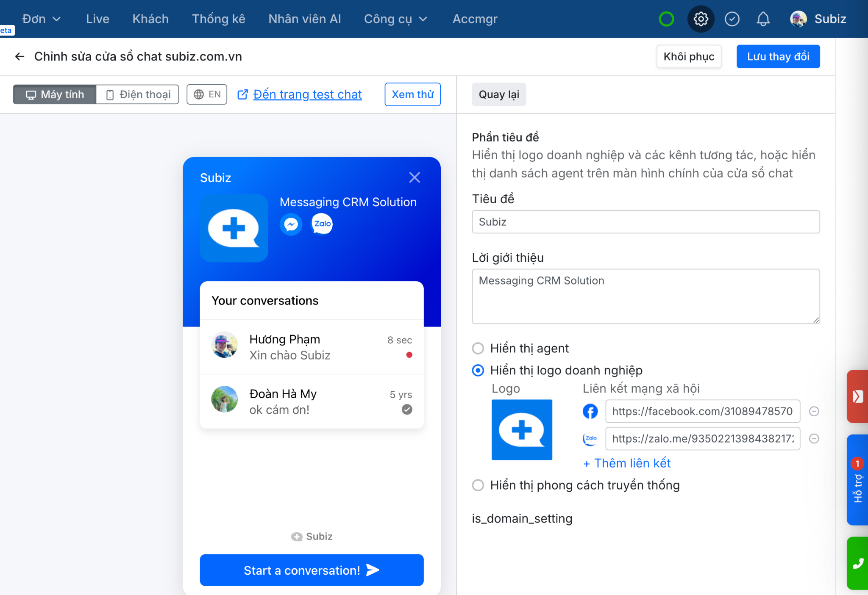Close the chat widget preview with X
Viewport: 868px width, 595px height.
click(415, 177)
